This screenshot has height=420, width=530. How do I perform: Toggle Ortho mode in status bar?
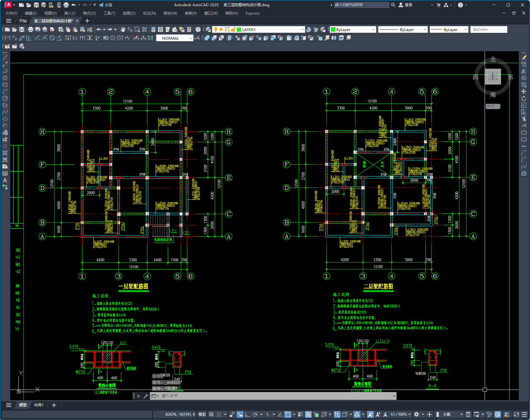(x=247, y=414)
